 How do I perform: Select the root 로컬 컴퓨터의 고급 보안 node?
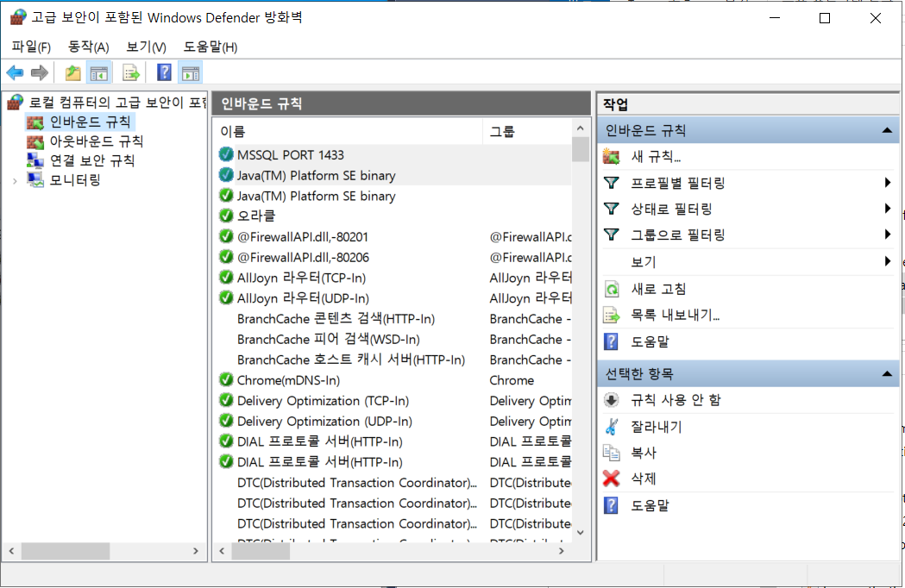[x=117, y=103]
